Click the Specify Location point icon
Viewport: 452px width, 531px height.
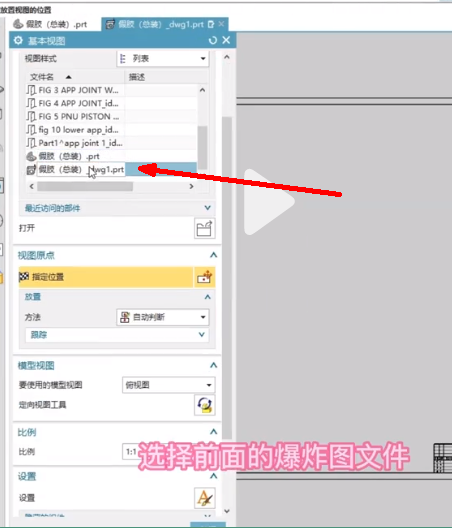click(205, 277)
